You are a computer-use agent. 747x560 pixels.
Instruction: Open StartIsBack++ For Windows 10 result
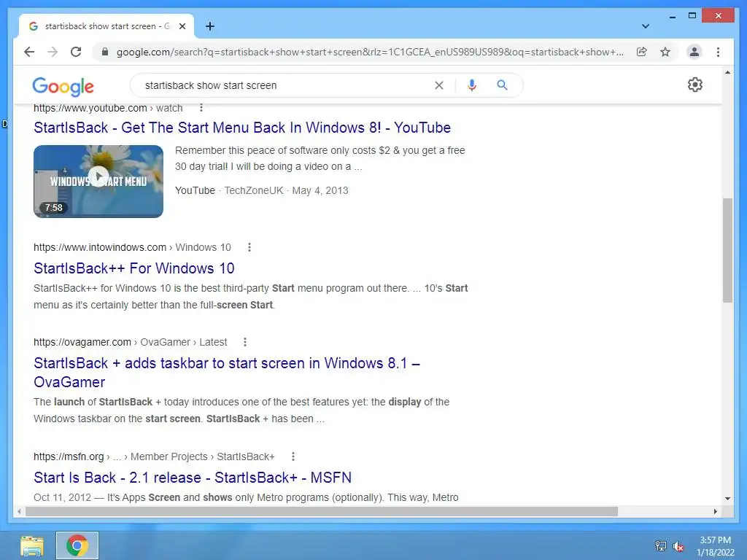point(134,268)
